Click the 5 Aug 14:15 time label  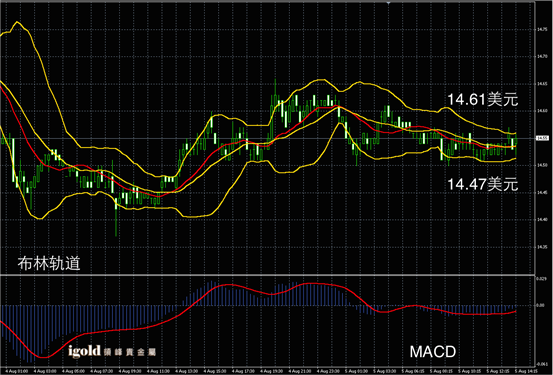click(x=526, y=371)
